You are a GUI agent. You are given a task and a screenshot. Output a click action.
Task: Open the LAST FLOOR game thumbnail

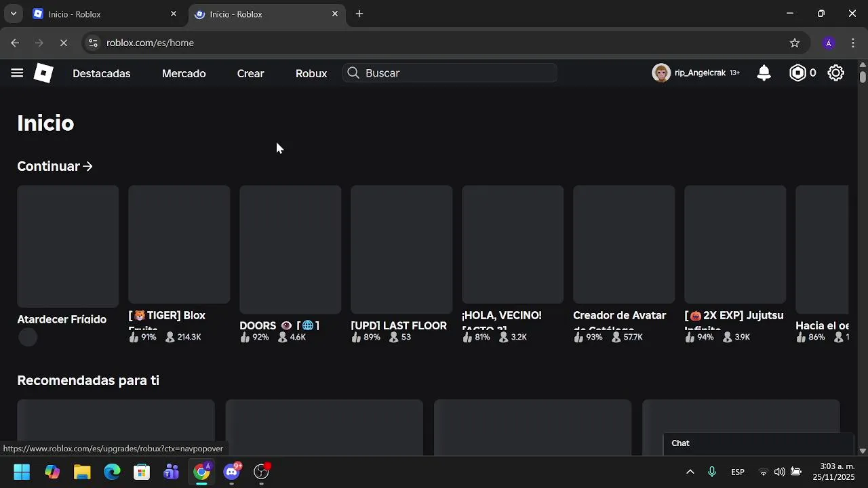pyautogui.click(x=401, y=249)
